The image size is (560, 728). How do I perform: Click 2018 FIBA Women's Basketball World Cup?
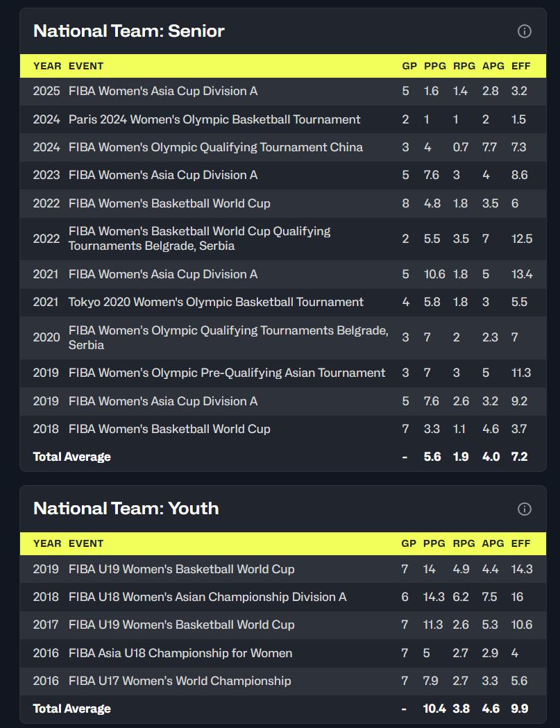(169, 429)
